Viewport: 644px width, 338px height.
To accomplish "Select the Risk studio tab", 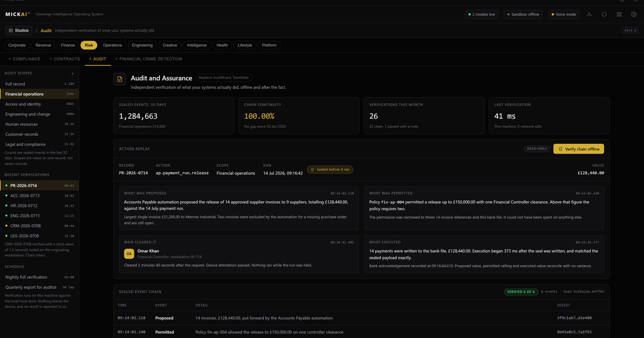I will pyautogui.click(x=89, y=46).
